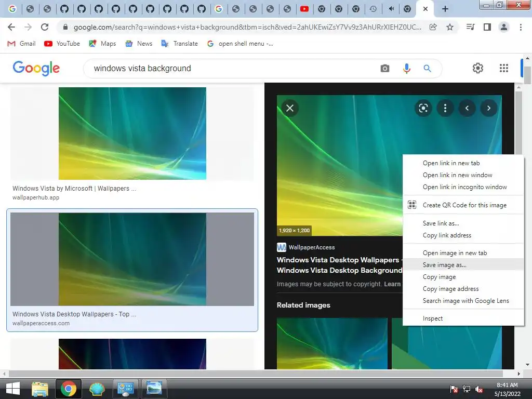The width and height of the screenshot is (532, 399).
Task: Open YouTube bookmark
Action: [x=62, y=44]
